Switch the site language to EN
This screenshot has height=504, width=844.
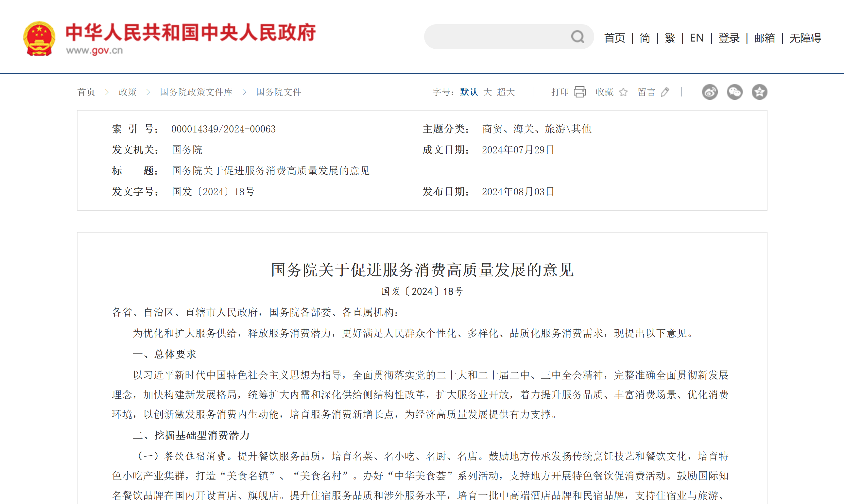coord(697,38)
